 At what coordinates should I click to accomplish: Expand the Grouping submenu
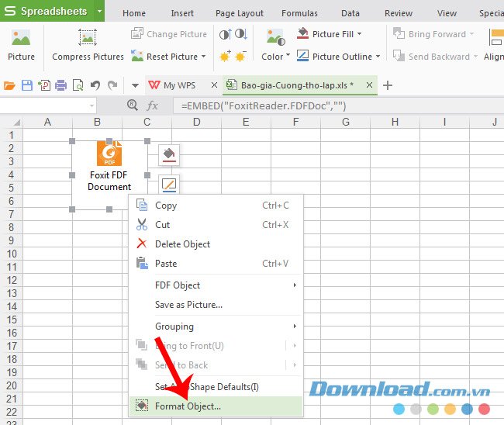pyautogui.click(x=216, y=327)
